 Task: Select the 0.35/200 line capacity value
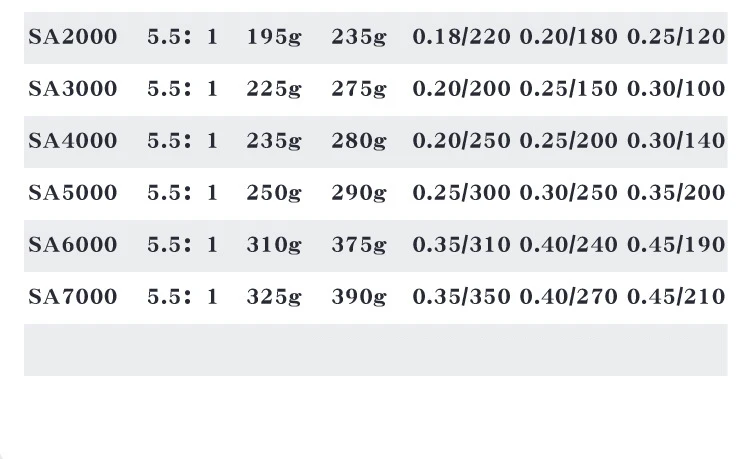676,193
